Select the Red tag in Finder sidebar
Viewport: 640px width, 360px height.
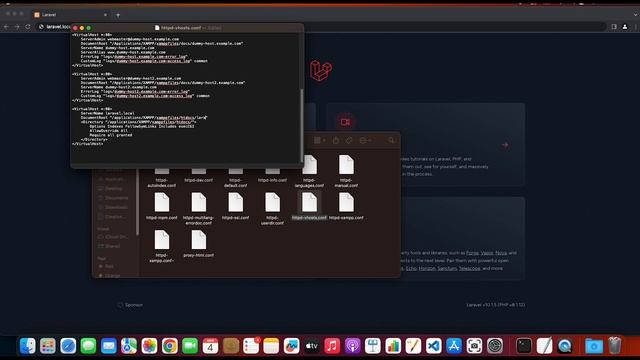click(x=107, y=267)
